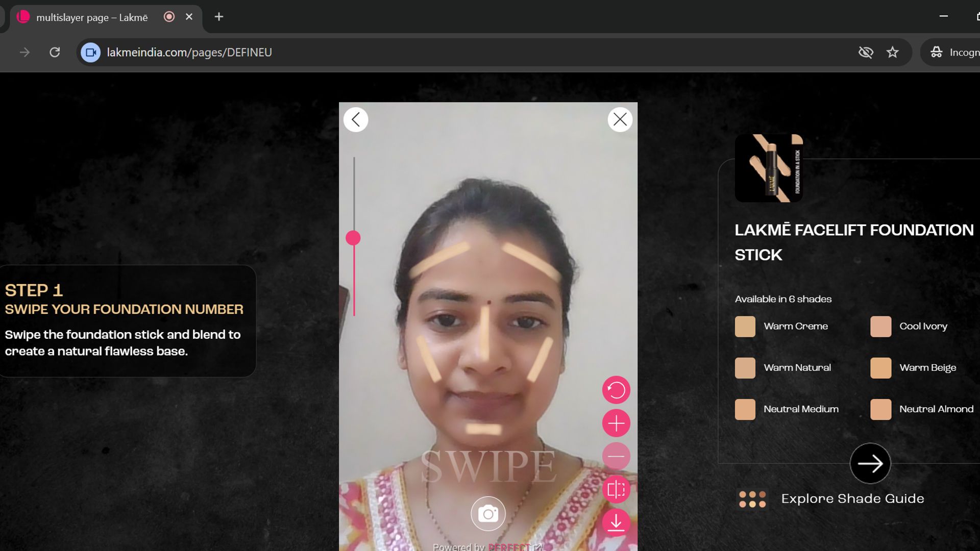The height and width of the screenshot is (551, 980).
Task: Zoom out using the minus icon
Action: (616, 457)
